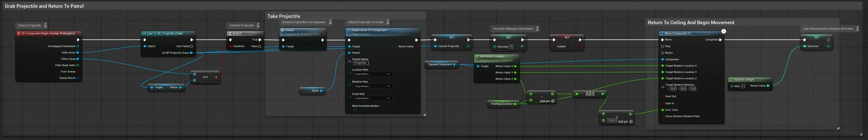Select the Capsule Component variable node
Screen dimensions: 868x140
coord(442,64)
